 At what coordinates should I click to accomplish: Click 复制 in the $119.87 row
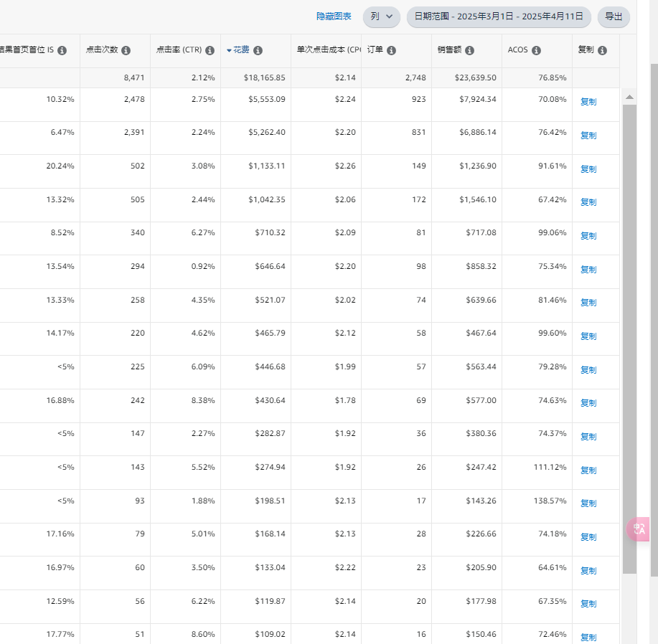(588, 604)
